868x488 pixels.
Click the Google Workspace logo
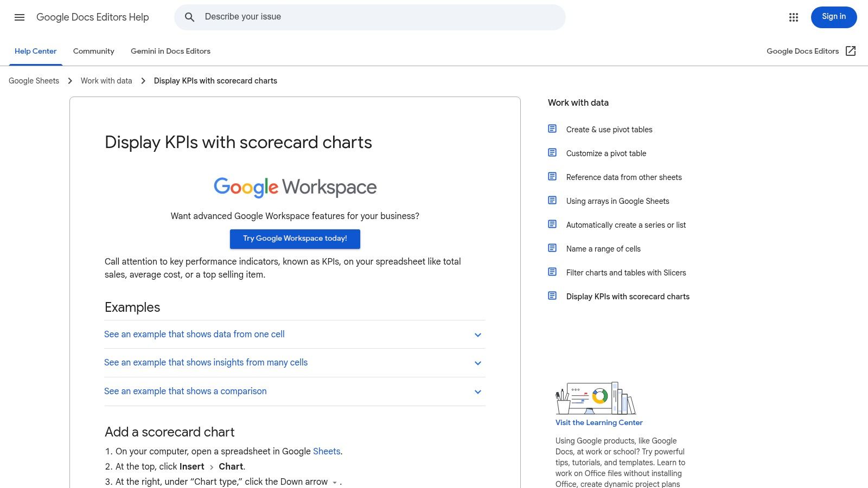(295, 187)
